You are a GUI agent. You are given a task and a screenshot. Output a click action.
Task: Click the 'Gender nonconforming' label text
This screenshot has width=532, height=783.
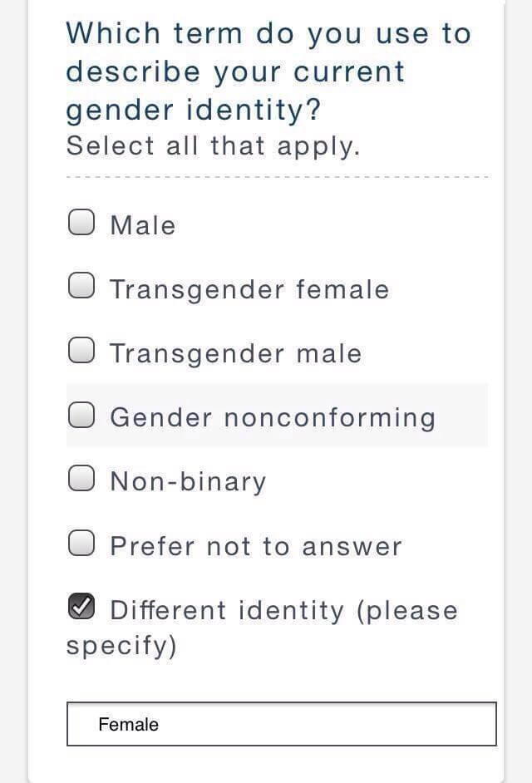pyautogui.click(x=273, y=417)
